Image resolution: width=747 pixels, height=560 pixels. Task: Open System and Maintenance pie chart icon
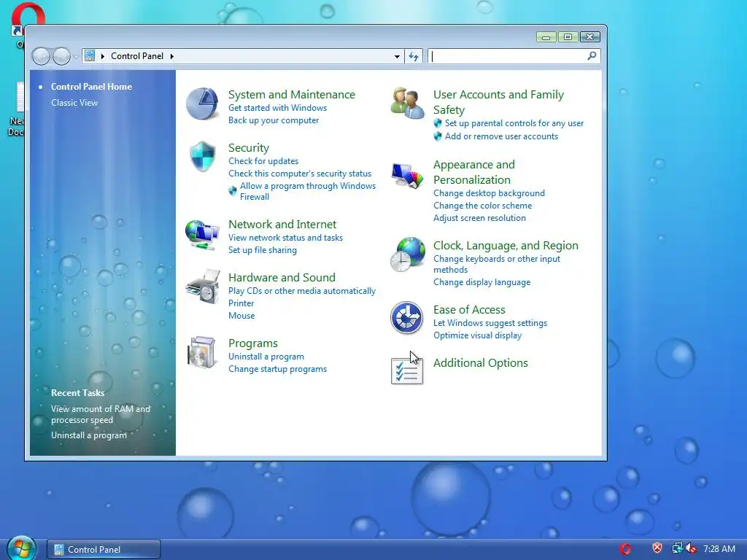202,104
